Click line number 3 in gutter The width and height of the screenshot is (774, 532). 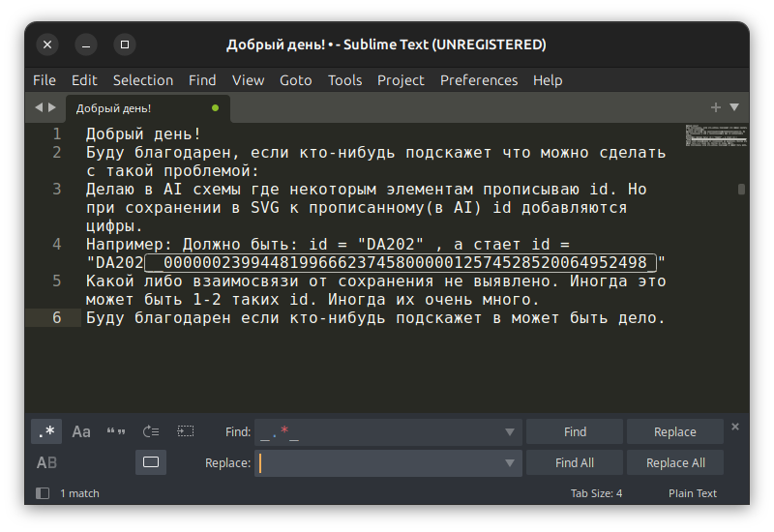pyautogui.click(x=57, y=189)
